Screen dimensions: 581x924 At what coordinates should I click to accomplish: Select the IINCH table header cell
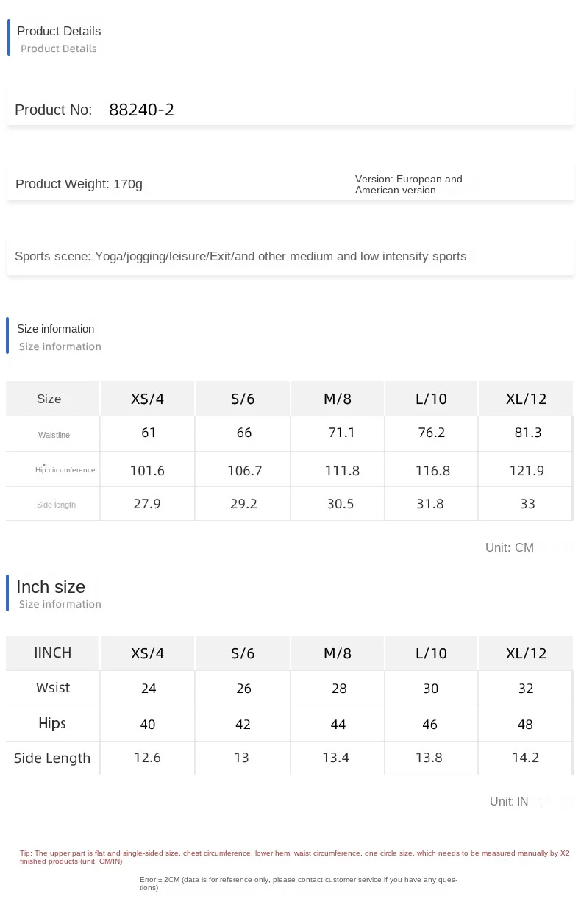[x=53, y=653]
